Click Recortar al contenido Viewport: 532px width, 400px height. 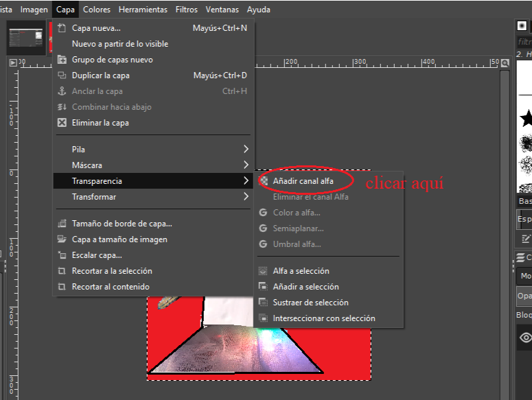tap(110, 287)
